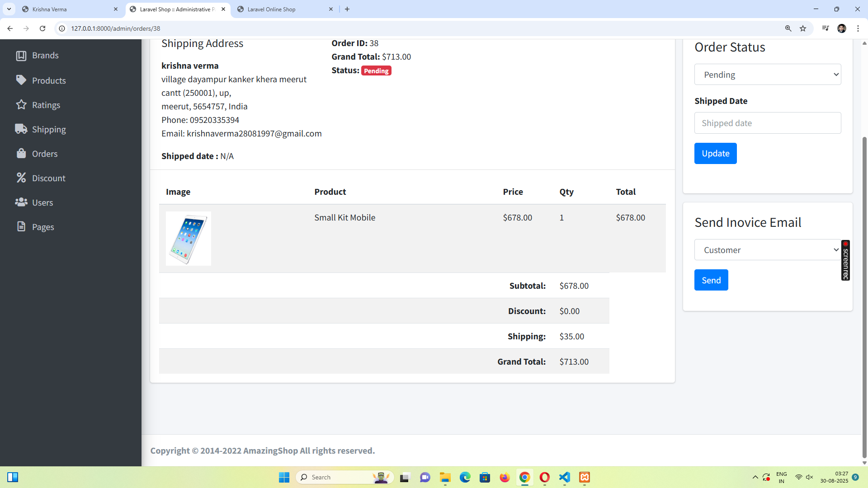Viewport: 868px width, 488px height.
Task: Show hidden system tray icons chevron
Action: click(755, 477)
